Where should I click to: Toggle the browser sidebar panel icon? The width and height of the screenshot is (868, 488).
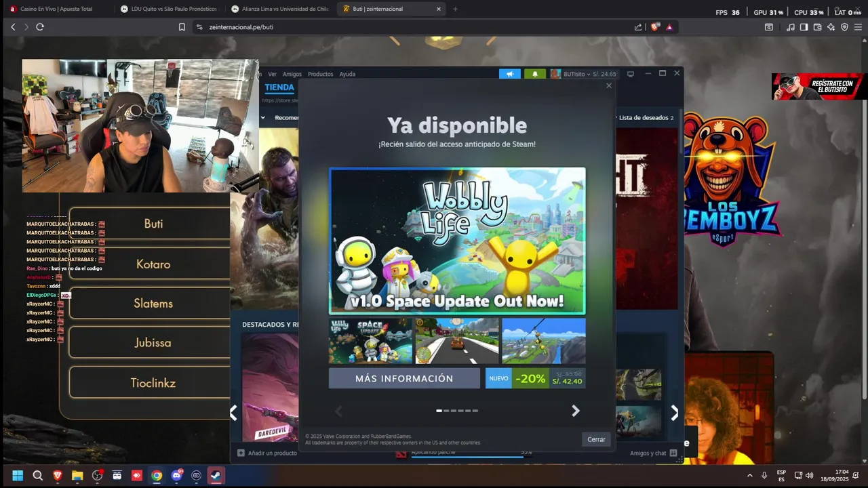click(804, 27)
